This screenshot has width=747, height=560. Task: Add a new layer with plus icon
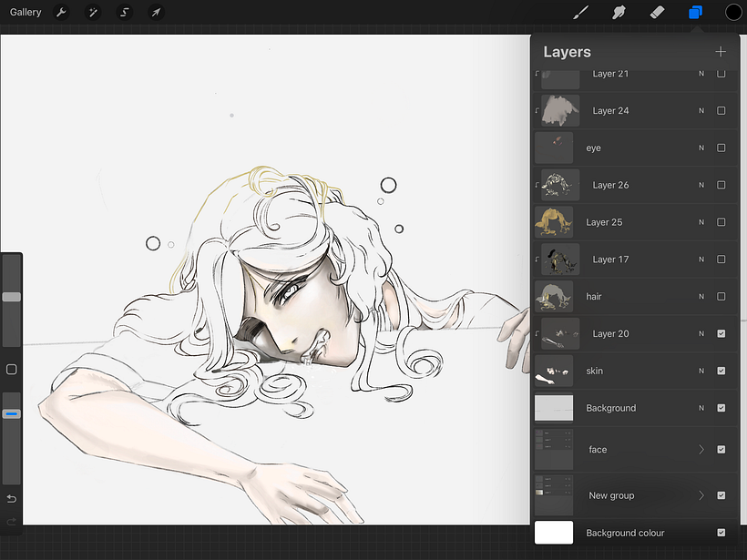tap(721, 51)
